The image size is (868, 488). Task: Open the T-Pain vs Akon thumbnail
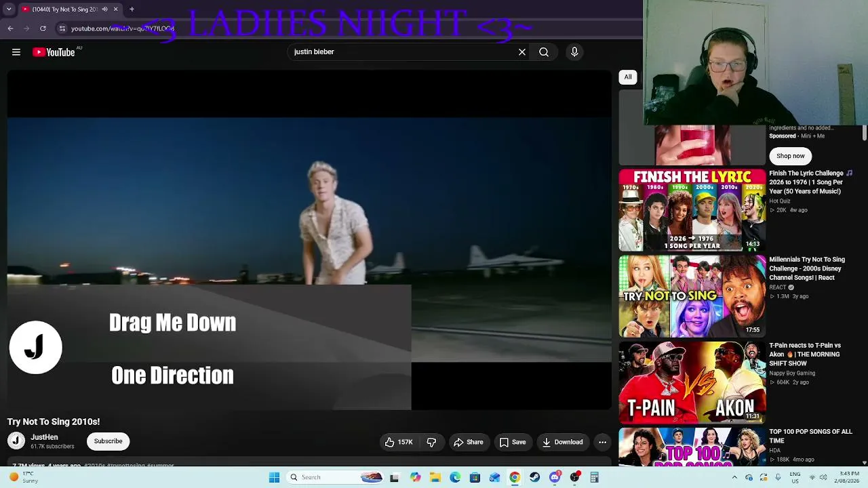coord(692,382)
